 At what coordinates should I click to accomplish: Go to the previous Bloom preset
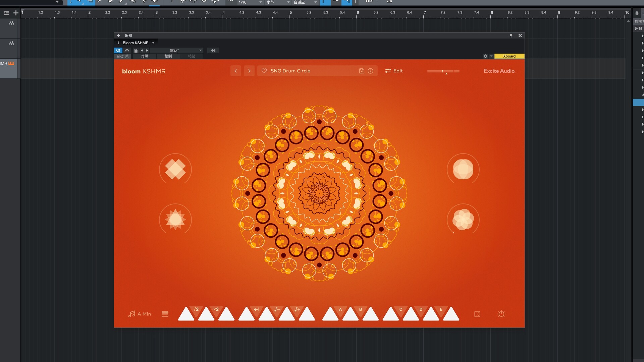(x=235, y=71)
